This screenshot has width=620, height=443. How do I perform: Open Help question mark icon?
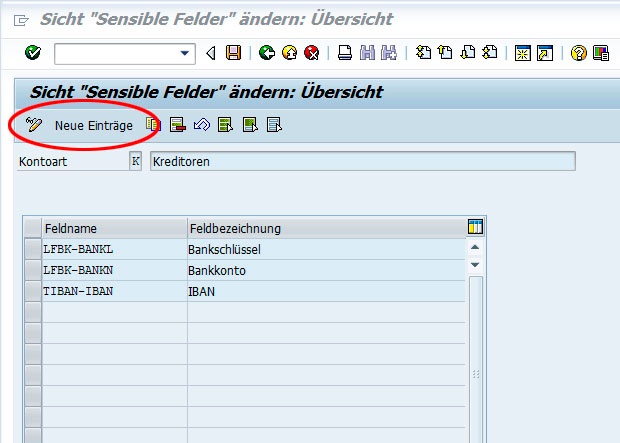coord(578,53)
